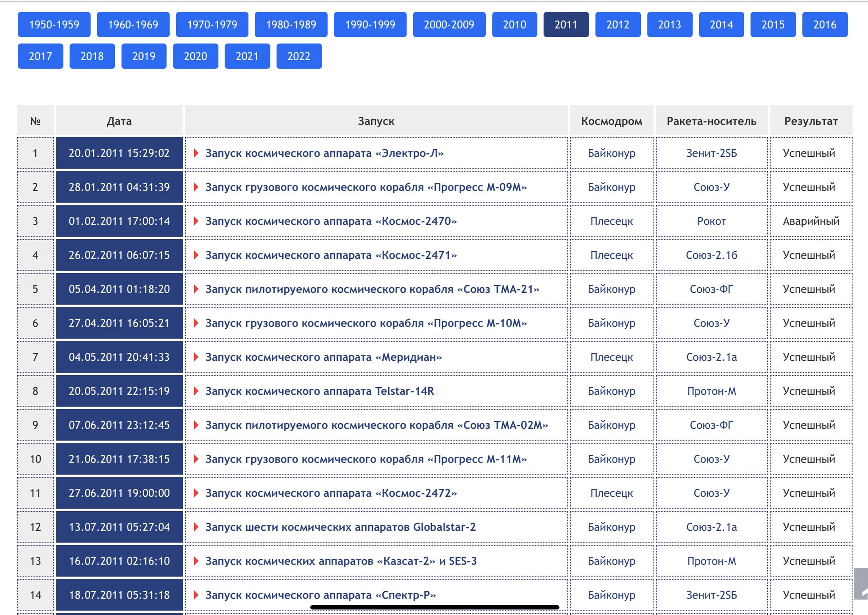Viewport: 868px width, 615px height.
Task: Switch to the 2012 year tab
Action: pos(618,25)
